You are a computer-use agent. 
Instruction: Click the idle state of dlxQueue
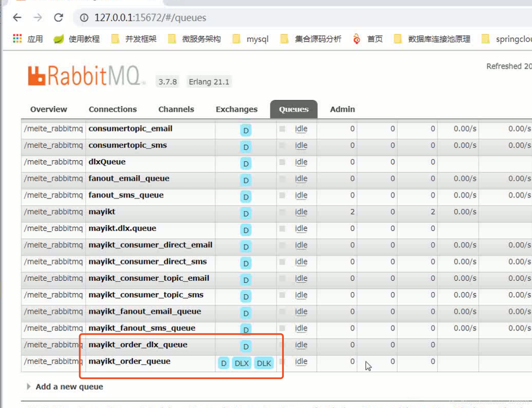tap(301, 162)
